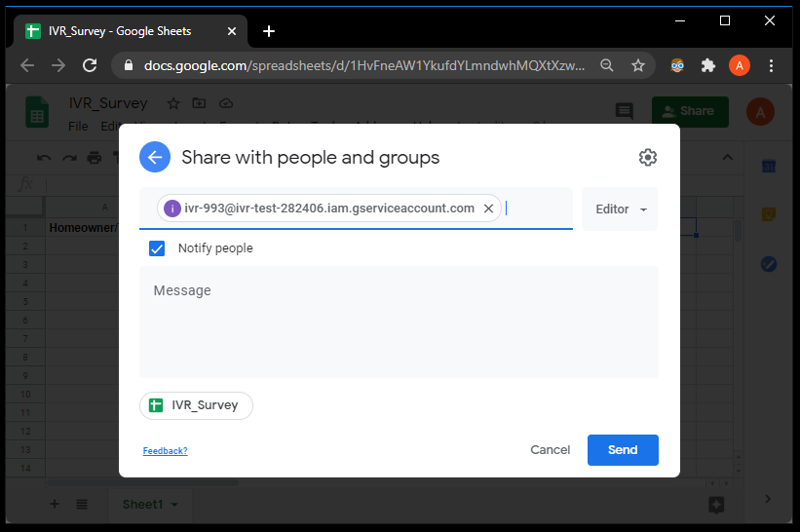Reload the current page
This screenshot has height=532, width=800.
coord(91,65)
